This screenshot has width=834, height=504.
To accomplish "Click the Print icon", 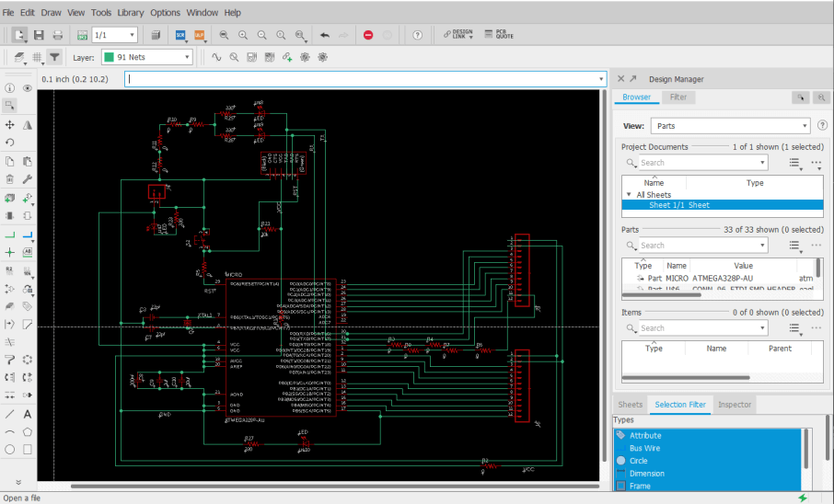I will [57, 35].
